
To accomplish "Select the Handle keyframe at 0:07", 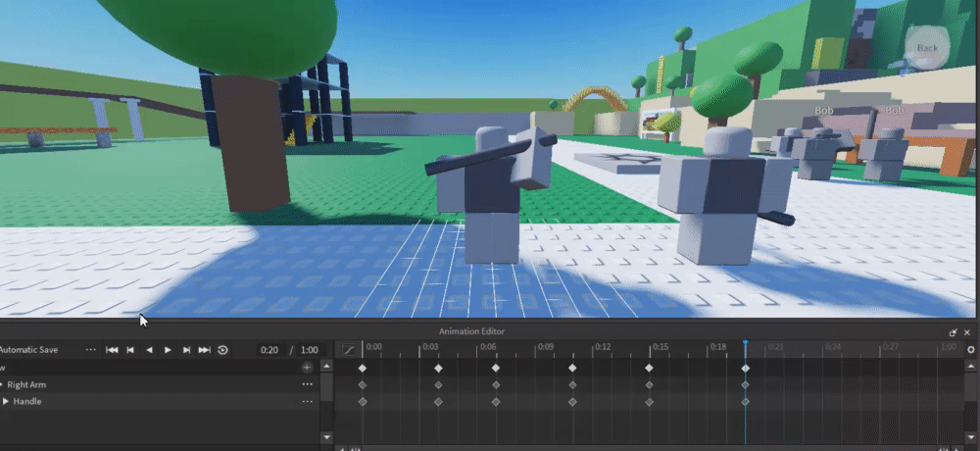I will (x=496, y=402).
